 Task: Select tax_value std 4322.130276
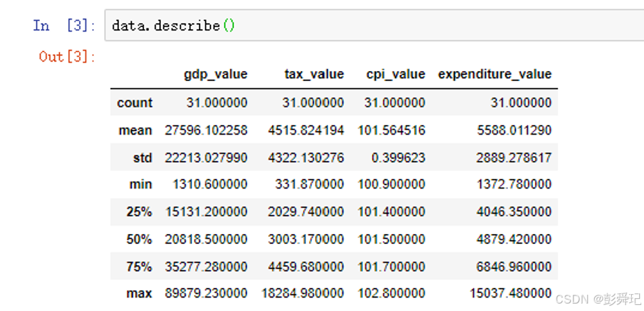coord(306,158)
